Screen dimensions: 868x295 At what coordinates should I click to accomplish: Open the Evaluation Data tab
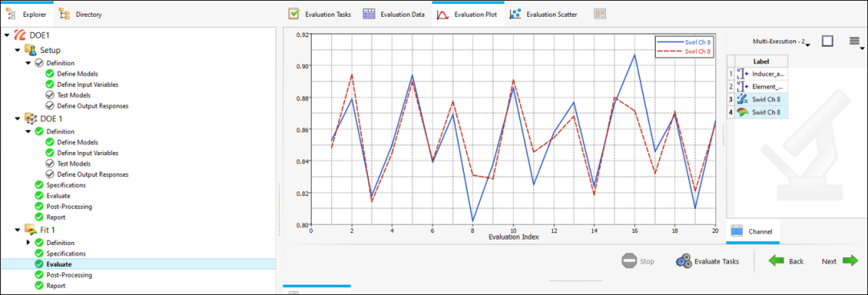[x=394, y=14]
